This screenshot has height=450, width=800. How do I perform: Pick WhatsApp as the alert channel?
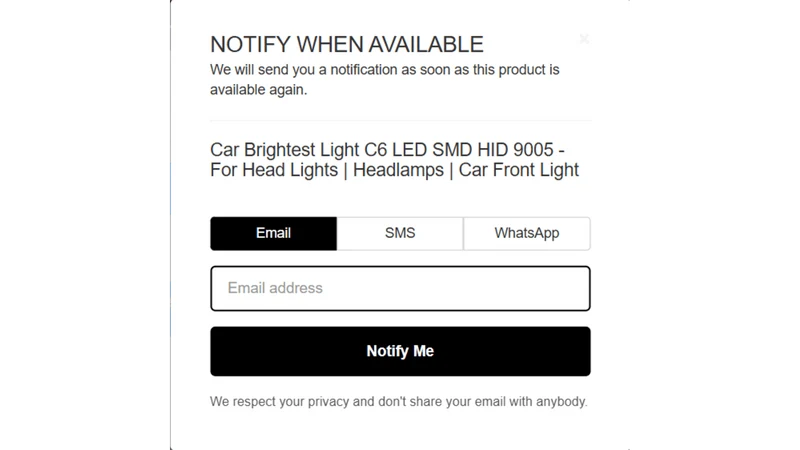tap(527, 233)
